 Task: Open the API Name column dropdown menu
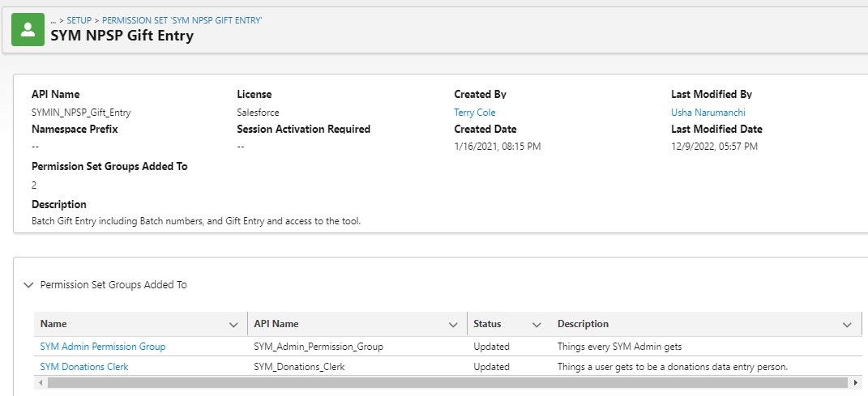point(453,325)
